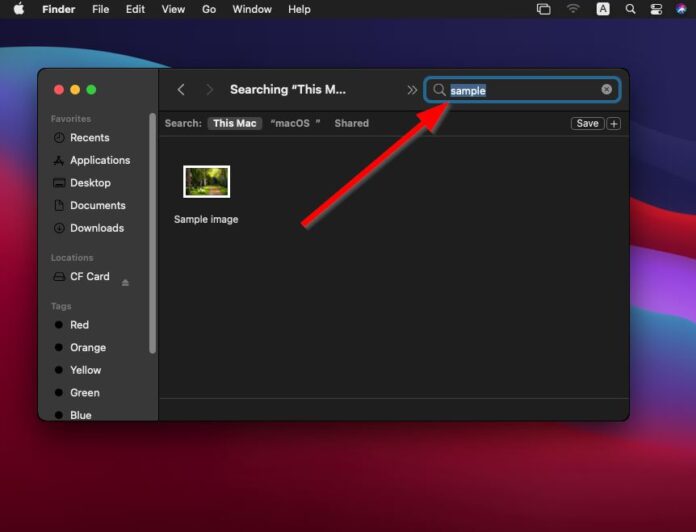Click the input source A icon
Image resolution: width=696 pixels, height=532 pixels.
point(603,9)
